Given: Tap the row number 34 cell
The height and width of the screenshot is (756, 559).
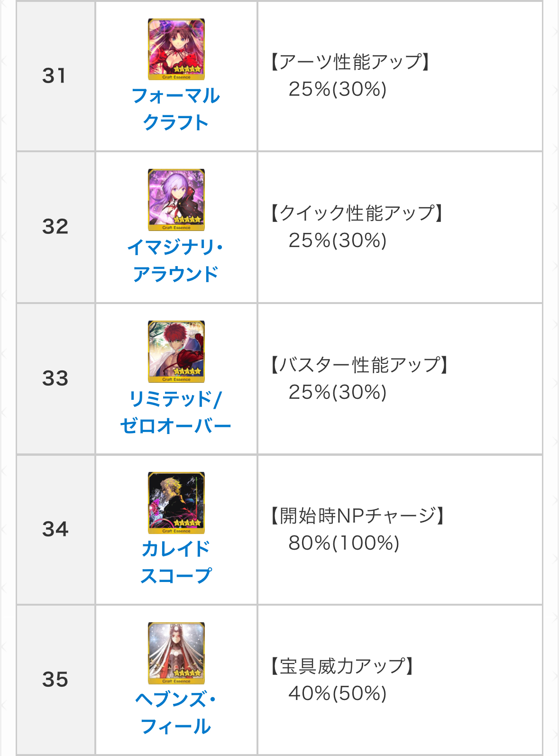Looking at the screenshot, I should click(x=55, y=529).
